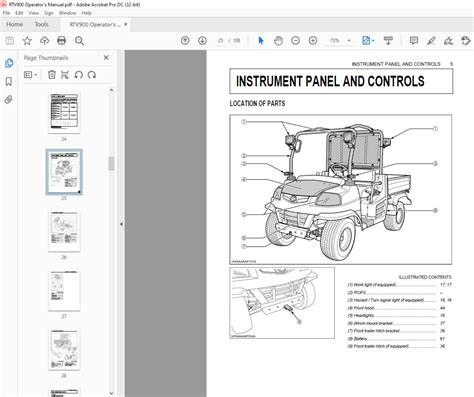Zoom out with minus button
Viewport: 474px width, 397px height.
click(295, 41)
